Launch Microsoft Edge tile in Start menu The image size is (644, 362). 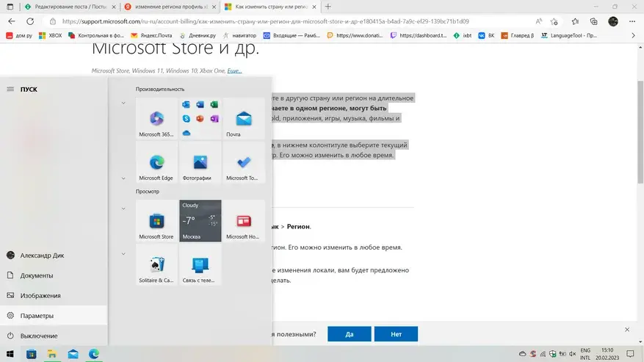tap(156, 162)
